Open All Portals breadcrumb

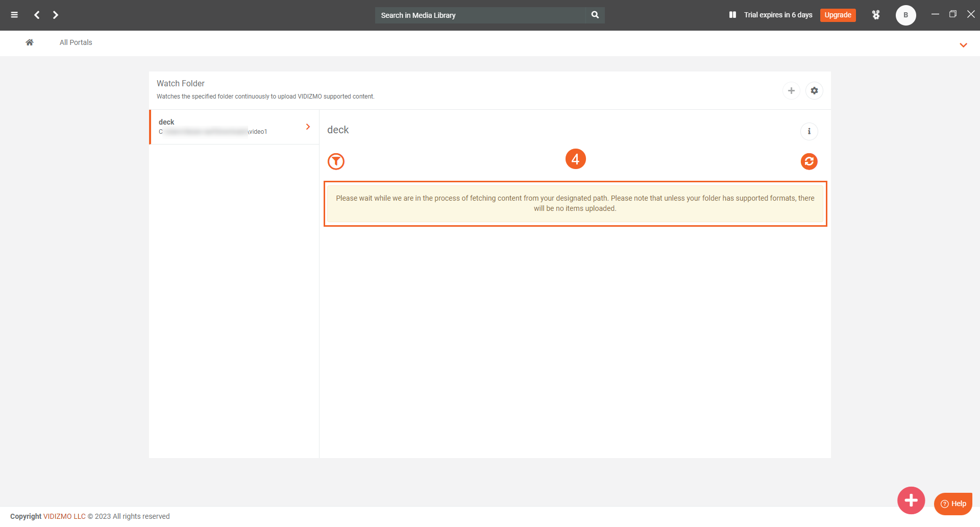click(76, 42)
